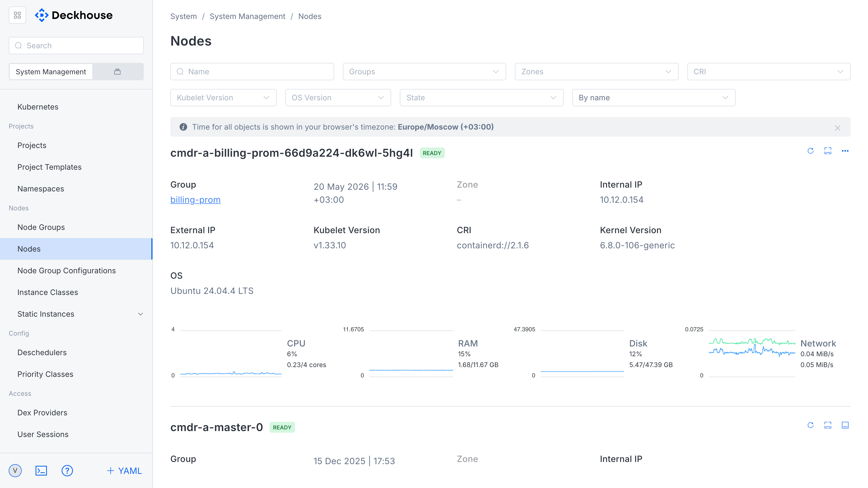Screen dimensions: 868x488
Task: Open the help question mark icon
Action: 67,470
